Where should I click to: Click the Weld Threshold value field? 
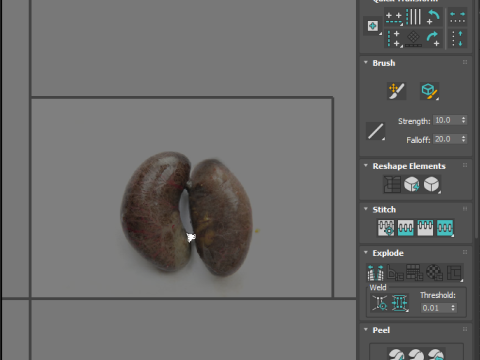(435, 308)
